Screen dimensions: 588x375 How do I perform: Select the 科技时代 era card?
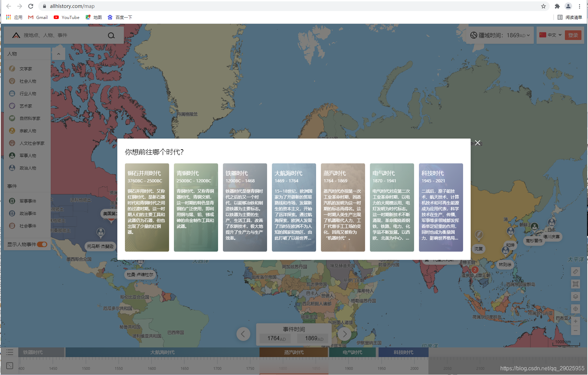[x=441, y=207]
